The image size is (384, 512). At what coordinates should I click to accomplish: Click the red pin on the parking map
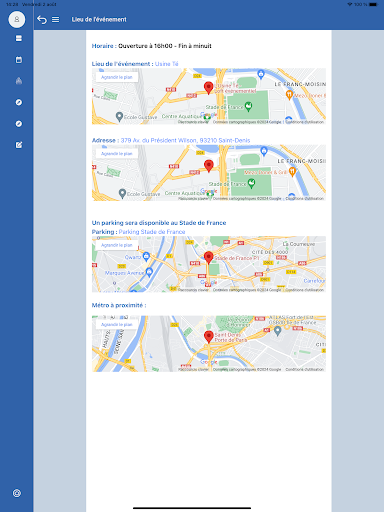coord(209,258)
